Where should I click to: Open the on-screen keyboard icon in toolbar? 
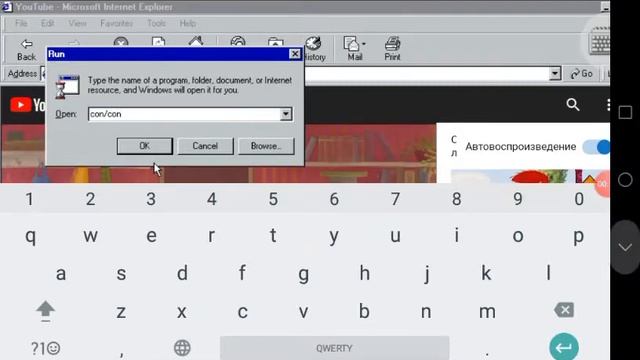pos(599,42)
